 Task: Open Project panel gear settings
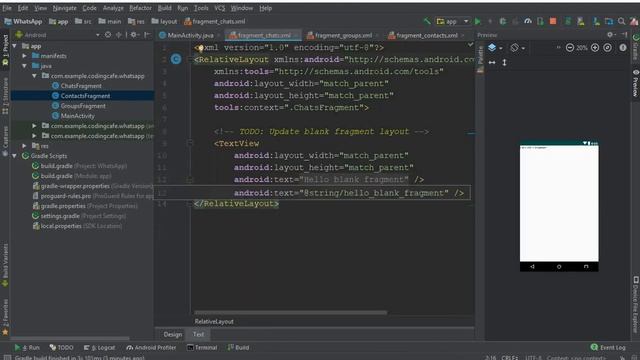(134, 35)
